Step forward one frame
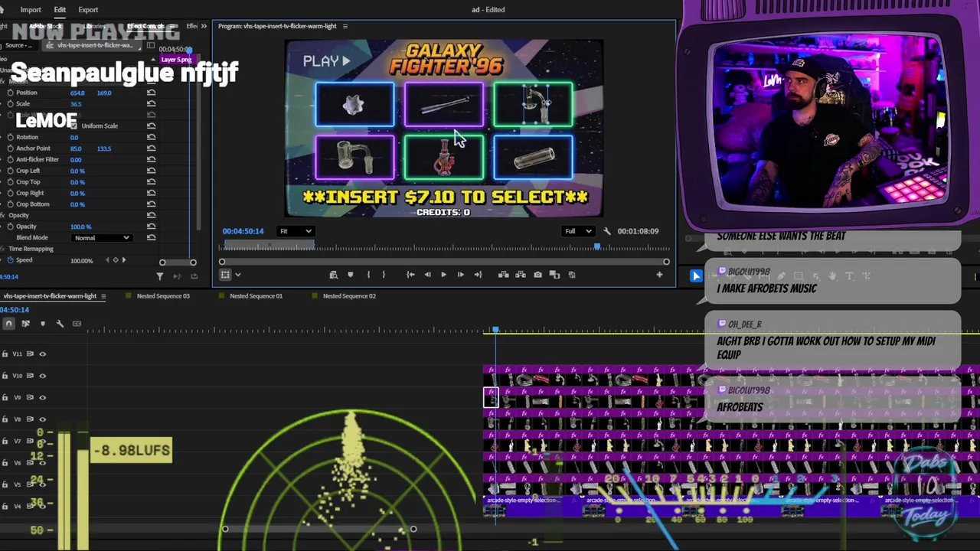Image resolution: width=980 pixels, height=551 pixels. 460,275
